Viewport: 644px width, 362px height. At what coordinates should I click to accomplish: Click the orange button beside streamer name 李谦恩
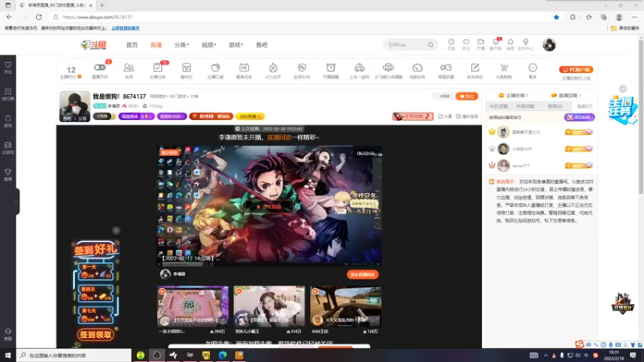pos(362,274)
